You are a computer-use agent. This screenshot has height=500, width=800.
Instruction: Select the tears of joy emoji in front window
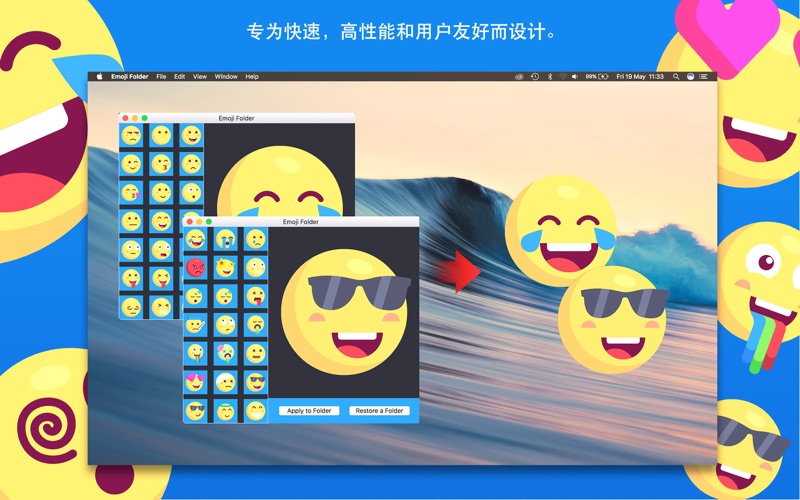point(195,238)
